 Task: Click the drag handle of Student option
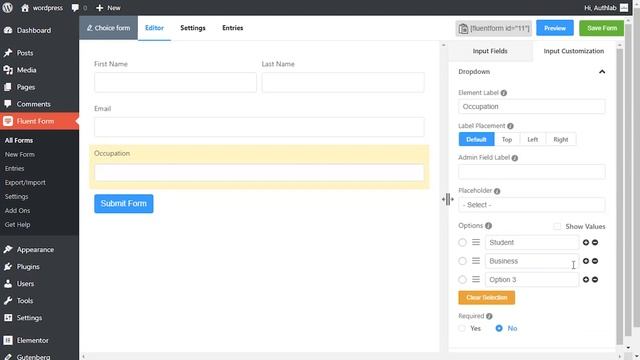tap(476, 242)
